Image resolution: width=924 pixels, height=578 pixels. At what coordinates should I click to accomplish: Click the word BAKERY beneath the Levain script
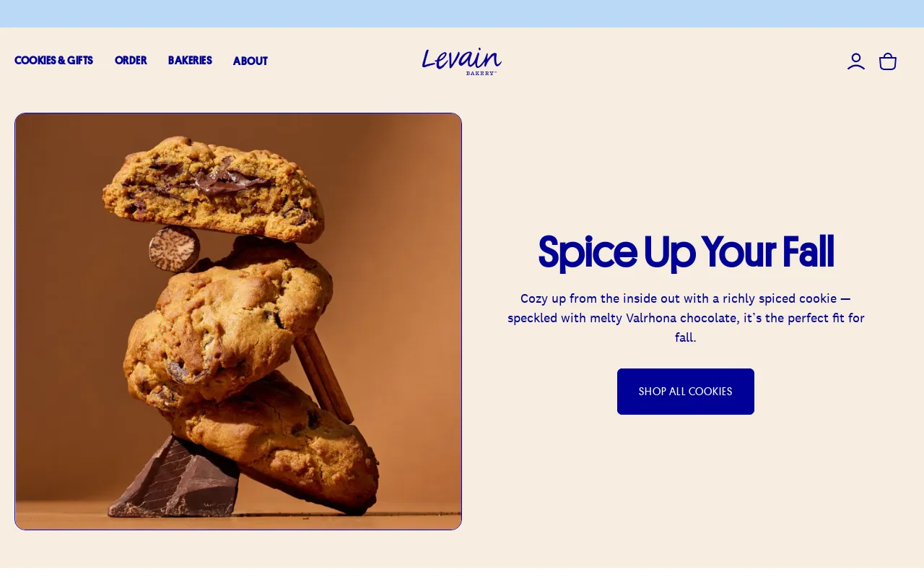(481, 73)
